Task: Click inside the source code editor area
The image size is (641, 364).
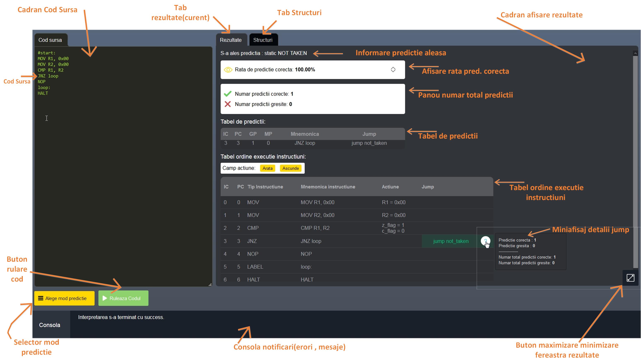Action: click(123, 166)
